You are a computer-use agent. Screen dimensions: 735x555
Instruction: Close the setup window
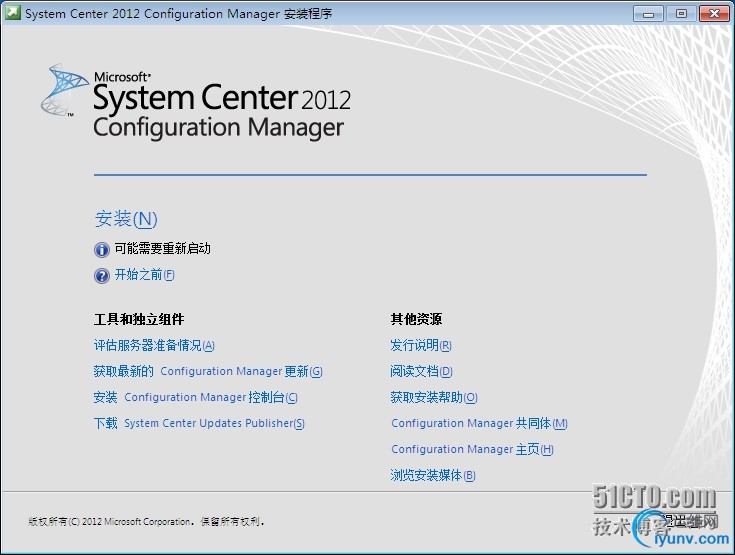click(x=714, y=14)
